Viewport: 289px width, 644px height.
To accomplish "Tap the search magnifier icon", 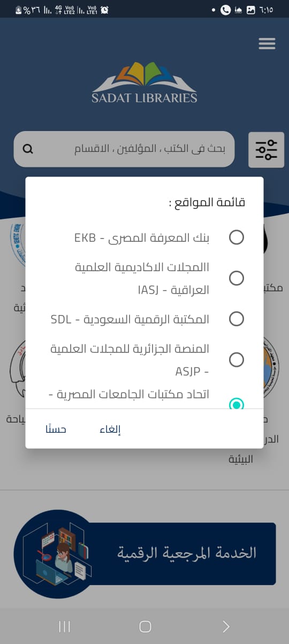I will [28, 149].
